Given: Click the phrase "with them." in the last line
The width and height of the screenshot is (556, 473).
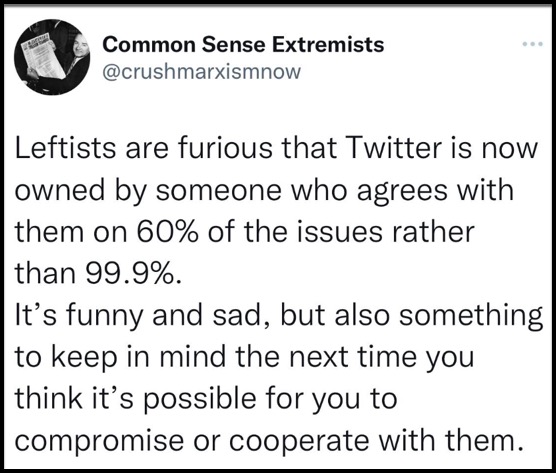Looking at the screenshot, I should 451,440.
